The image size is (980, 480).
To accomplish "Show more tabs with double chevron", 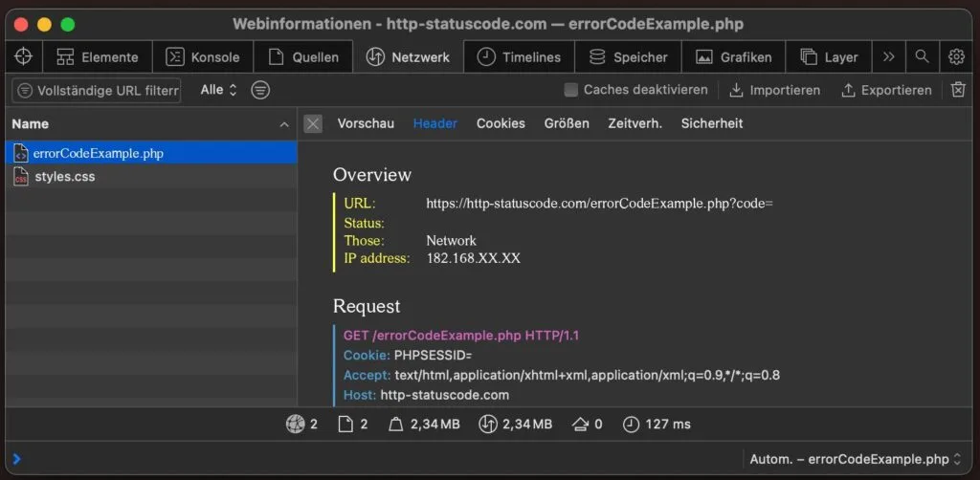I will tap(889, 56).
